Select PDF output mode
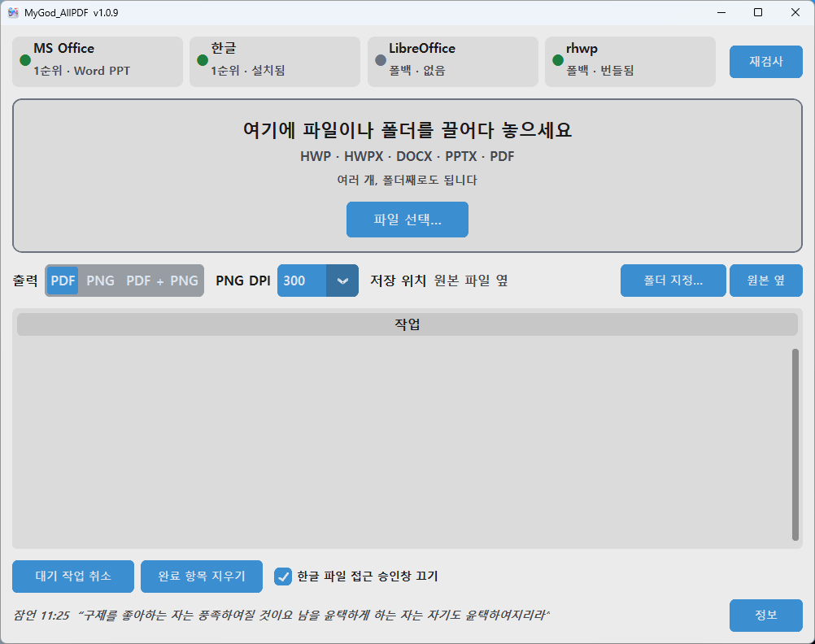The width and height of the screenshot is (815, 644). click(x=63, y=281)
